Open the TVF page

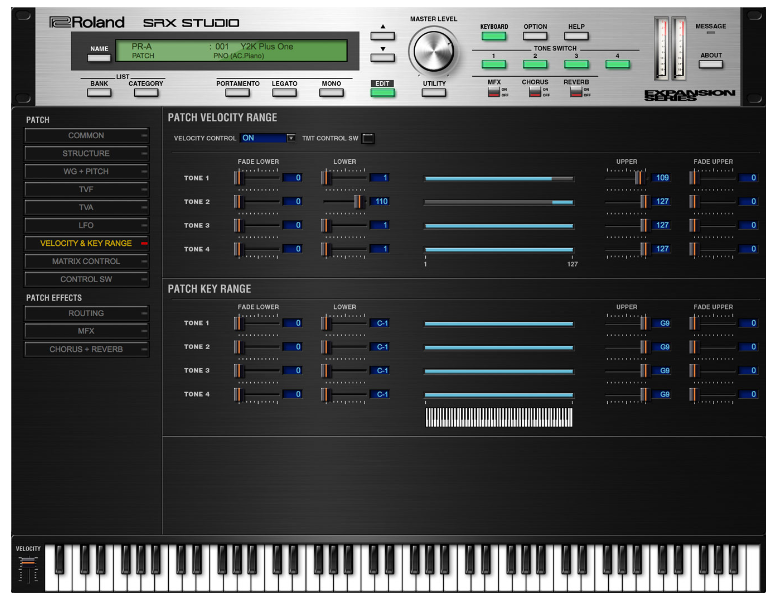point(86,189)
